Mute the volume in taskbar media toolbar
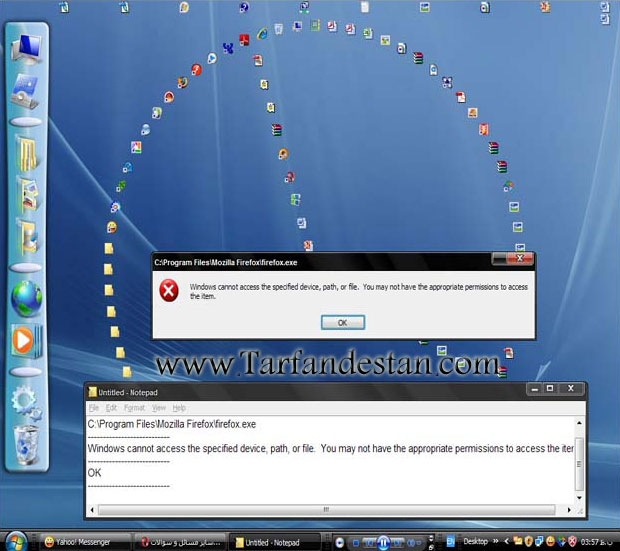This screenshot has height=551, width=620. click(410, 543)
